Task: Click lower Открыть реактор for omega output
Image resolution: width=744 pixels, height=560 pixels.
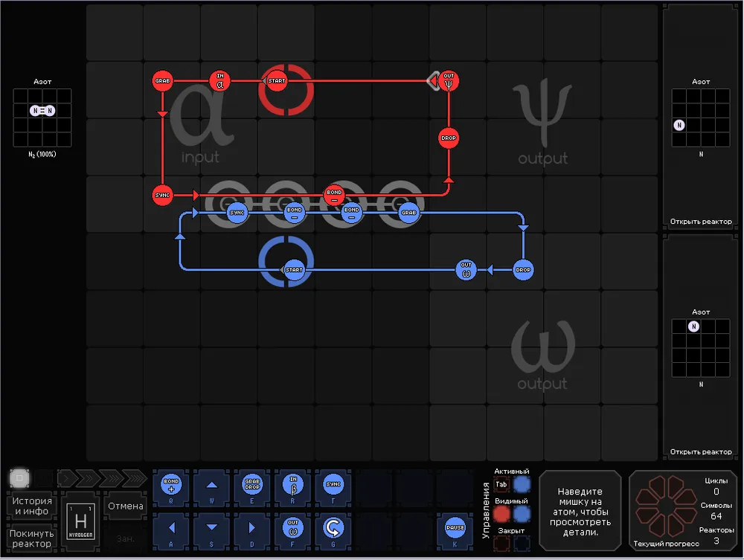Action: click(x=701, y=452)
